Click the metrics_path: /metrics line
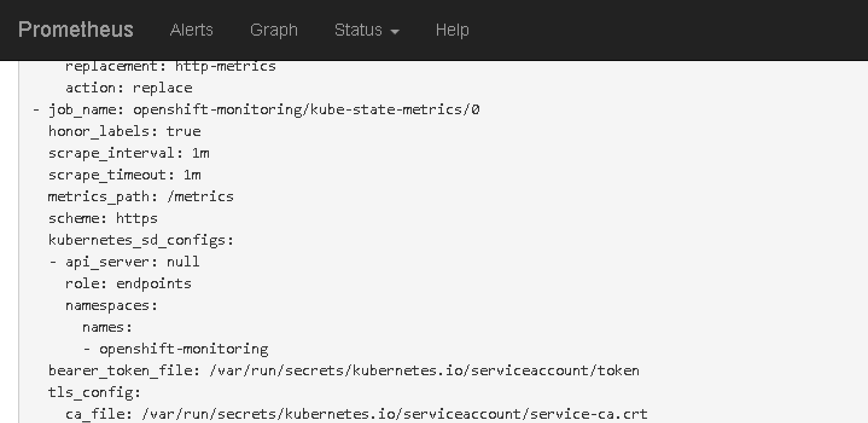This screenshot has width=868, height=423. coord(141,196)
